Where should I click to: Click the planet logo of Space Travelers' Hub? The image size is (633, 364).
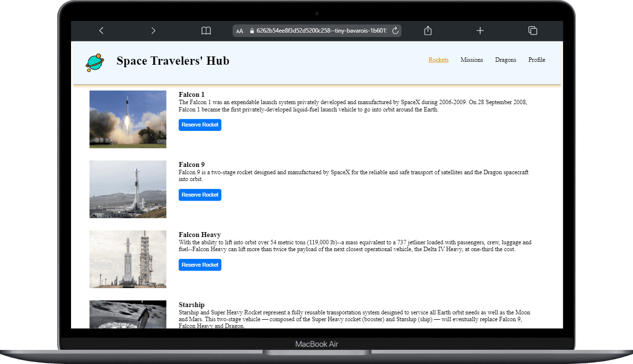(95, 63)
